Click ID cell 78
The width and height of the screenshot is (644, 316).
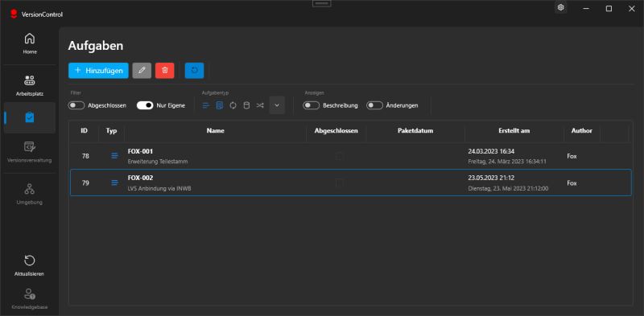coord(85,156)
